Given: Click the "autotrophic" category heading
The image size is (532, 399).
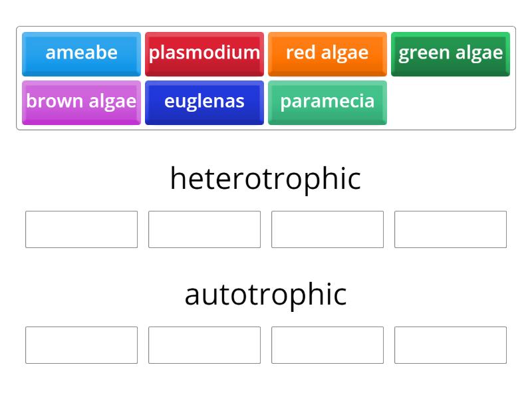Looking at the screenshot, I should pos(266,293).
